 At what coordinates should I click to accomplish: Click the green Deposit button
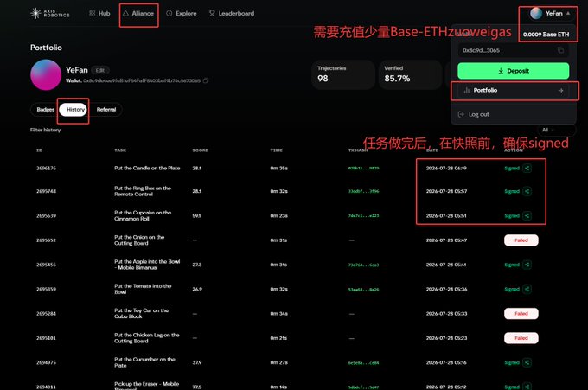click(513, 71)
